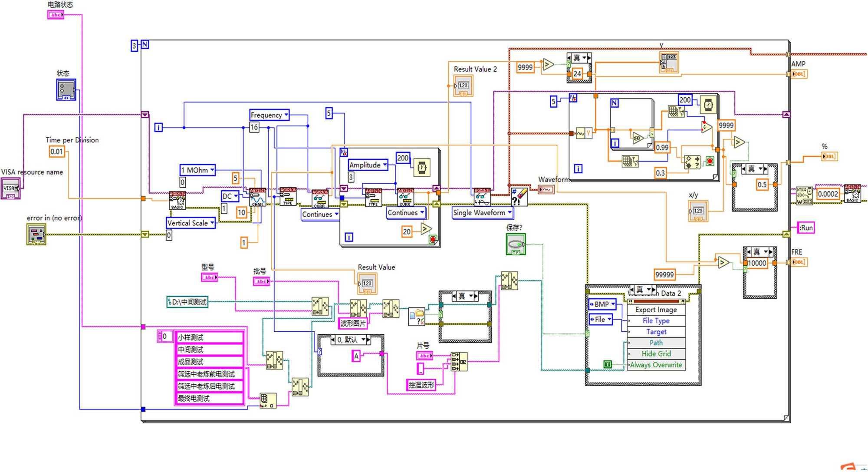868x472 pixels.
Task: Click the 状态 enum control terminal
Action: [66, 90]
